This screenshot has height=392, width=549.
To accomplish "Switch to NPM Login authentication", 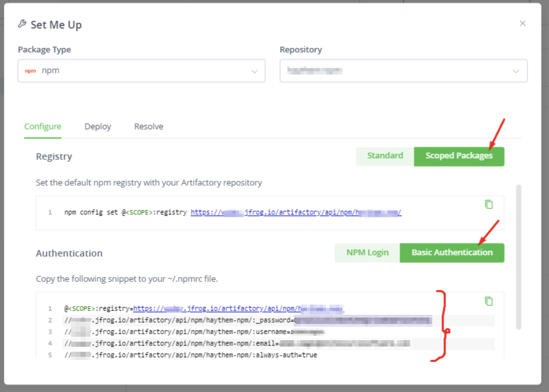I will pos(367,252).
